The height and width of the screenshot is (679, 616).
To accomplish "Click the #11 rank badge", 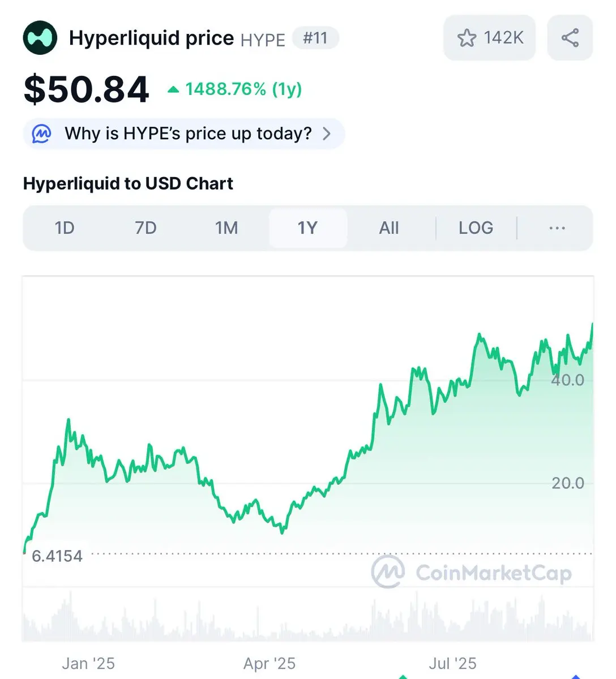I will (315, 38).
